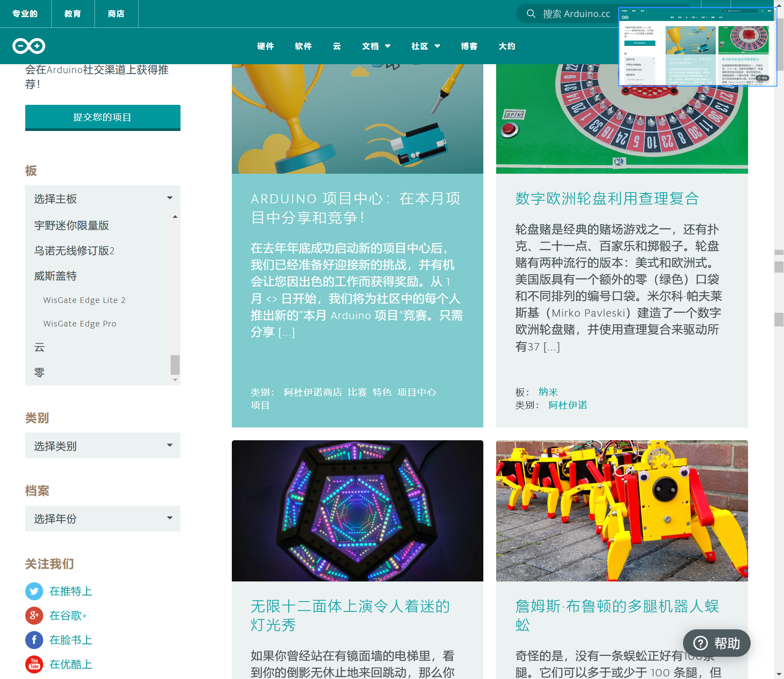This screenshot has width=784, height=679.
Task: Open the glowing dodecahedron image
Action: tap(358, 511)
